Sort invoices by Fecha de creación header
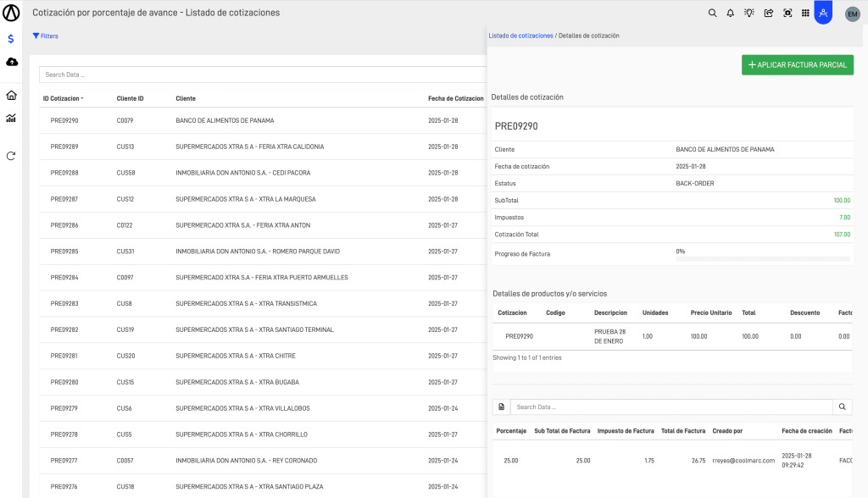The image size is (868, 498). pos(807,430)
